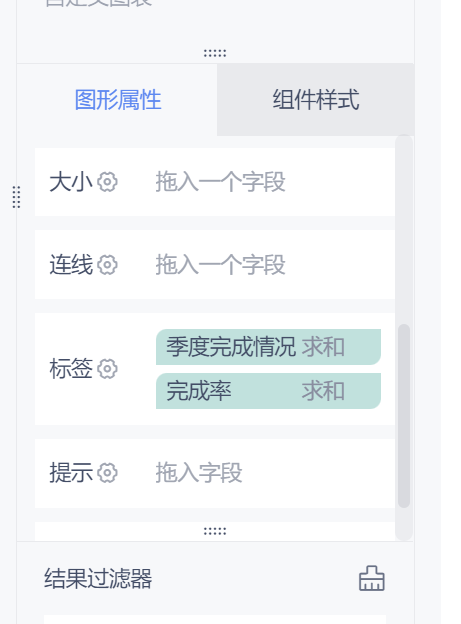
Task: Open the 提示 settings gear
Action: (107, 473)
